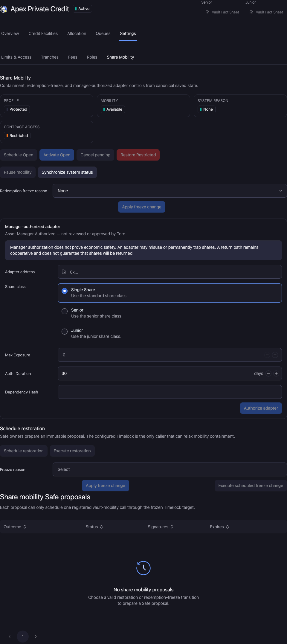Click page number 1 in pagination
The height and width of the screenshot is (644, 287).
[x=23, y=637]
